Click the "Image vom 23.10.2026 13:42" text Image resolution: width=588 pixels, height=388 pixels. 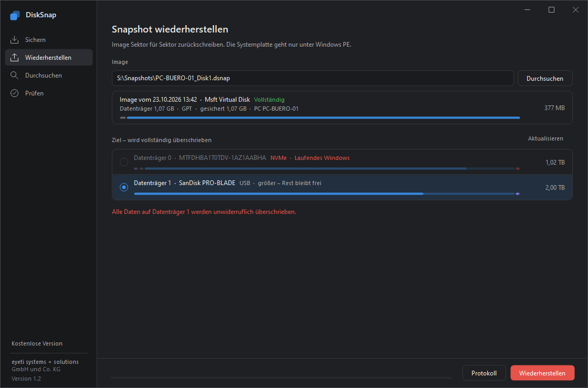tap(158, 100)
